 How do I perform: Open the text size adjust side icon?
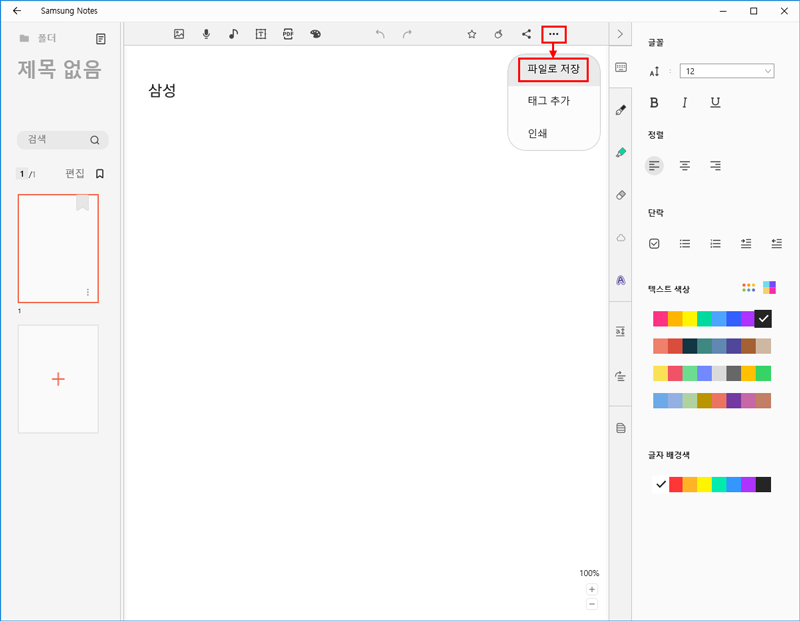(x=620, y=332)
